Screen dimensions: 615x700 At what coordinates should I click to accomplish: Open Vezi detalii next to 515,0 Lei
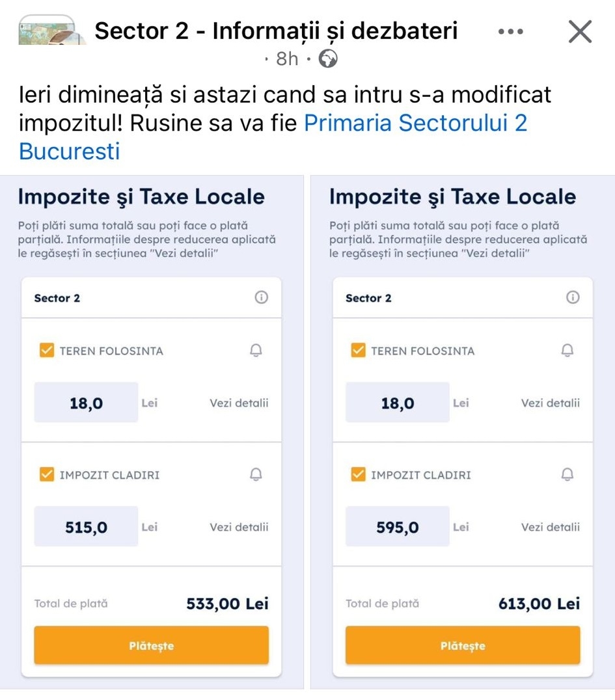pyautogui.click(x=239, y=528)
